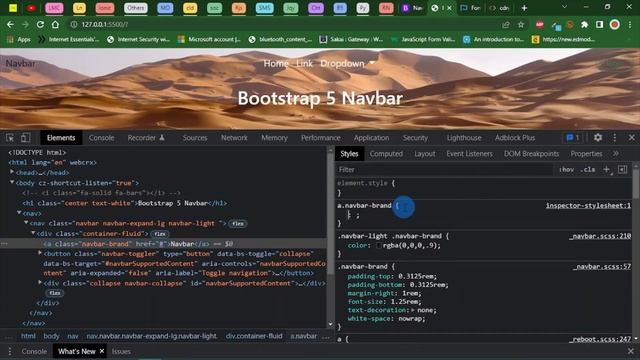Open drawer three-dot menu near Console
Viewport: 640px width, 360px height.
[10, 351]
